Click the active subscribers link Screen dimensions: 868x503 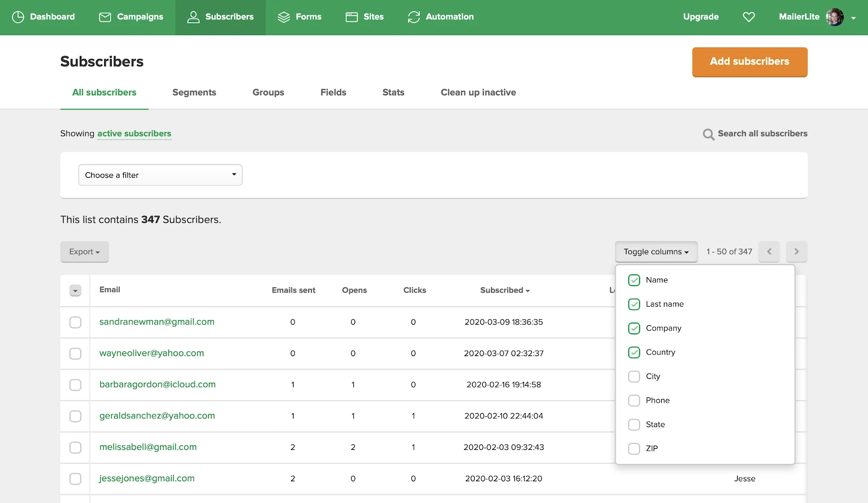(134, 134)
